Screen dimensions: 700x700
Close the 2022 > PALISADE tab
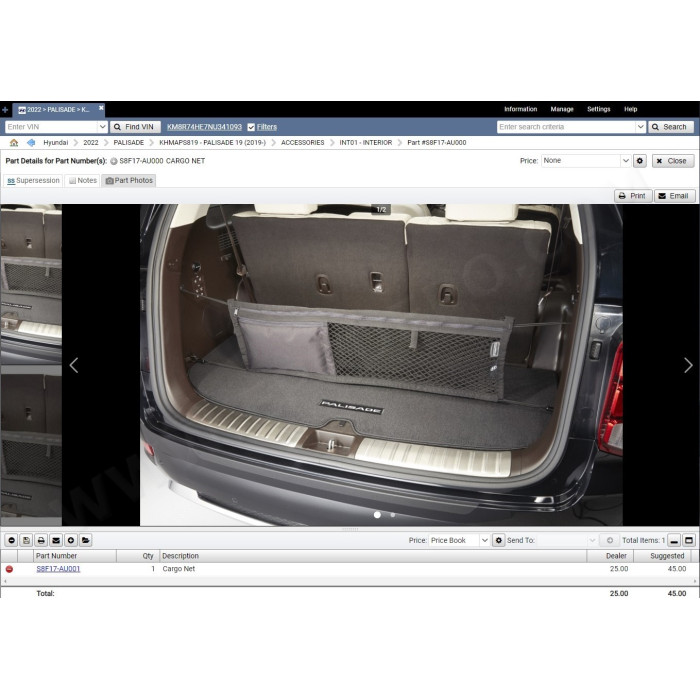(x=101, y=108)
